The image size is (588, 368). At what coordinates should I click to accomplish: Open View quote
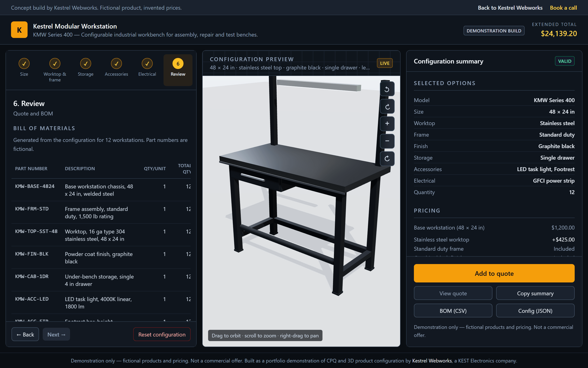click(453, 293)
